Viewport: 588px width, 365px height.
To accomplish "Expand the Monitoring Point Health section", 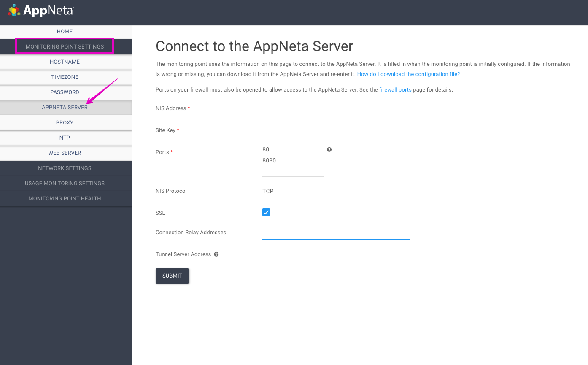I will tap(65, 198).
